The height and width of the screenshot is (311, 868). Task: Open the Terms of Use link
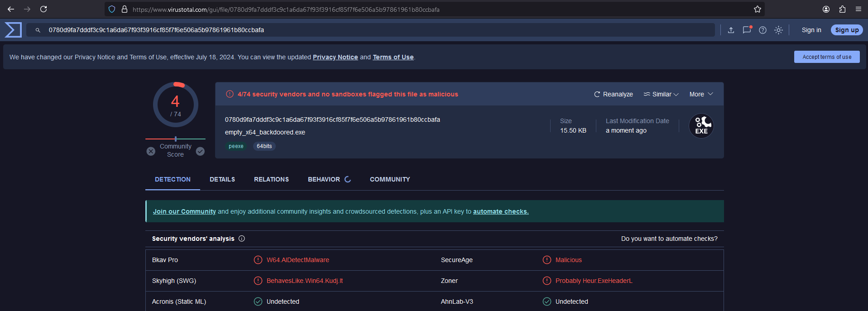pyautogui.click(x=393, y=57)
